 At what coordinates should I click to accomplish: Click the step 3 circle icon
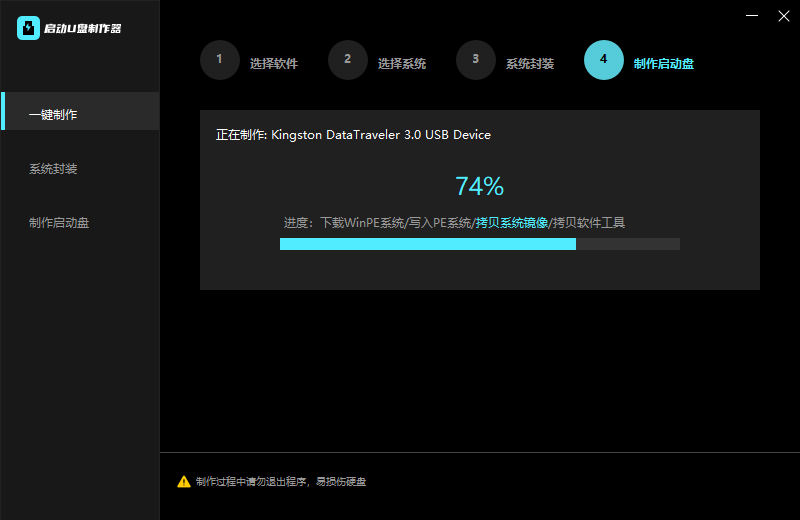coord(475,59)
